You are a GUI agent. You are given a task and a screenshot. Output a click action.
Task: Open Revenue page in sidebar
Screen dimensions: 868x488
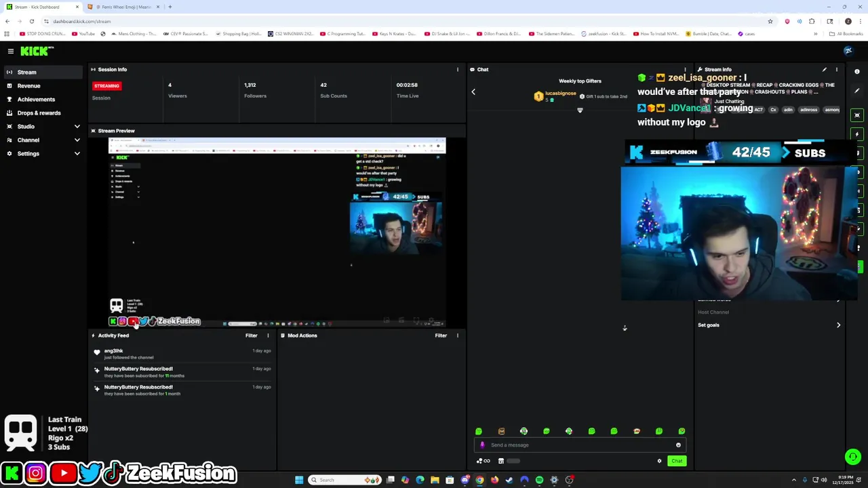click(43, 85)
